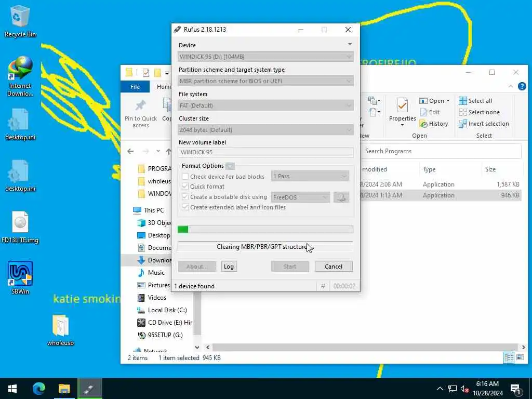Launch Microsoft Edge from taskbar
532x399 pixels.
[x=38, y=389]
